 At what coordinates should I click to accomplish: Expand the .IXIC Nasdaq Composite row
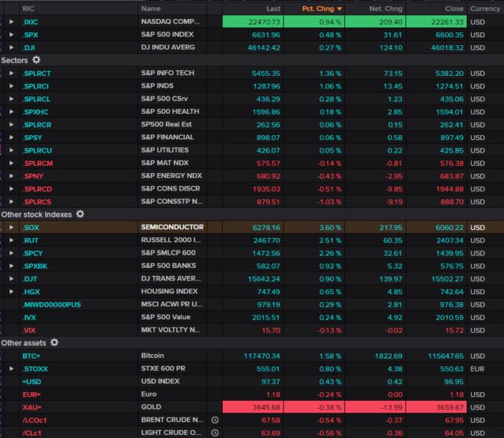pyautogui.click(x=11, y=22)
